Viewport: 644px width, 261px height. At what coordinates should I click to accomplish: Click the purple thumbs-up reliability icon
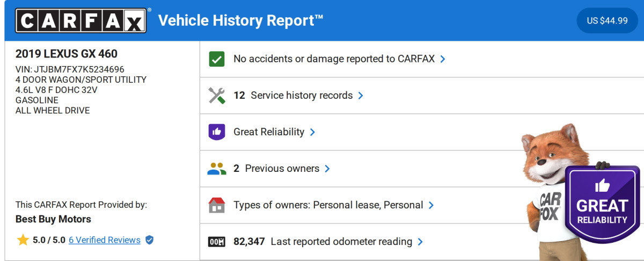click(216, 132)
